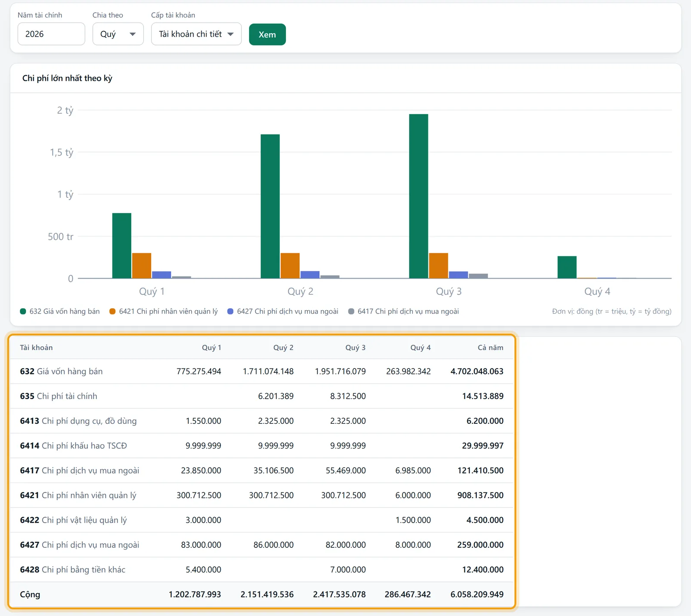
Task: Select row 6414 Chi phí khấu hao TSCĐ
Action: coord(262,446)
